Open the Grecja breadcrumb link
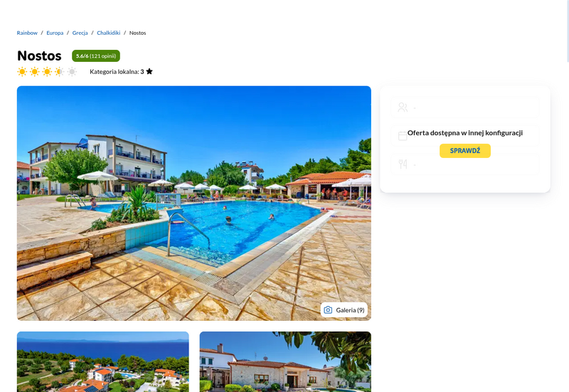Image resolution: width=569 pixels, height=392 pixels. coord(80,33)
